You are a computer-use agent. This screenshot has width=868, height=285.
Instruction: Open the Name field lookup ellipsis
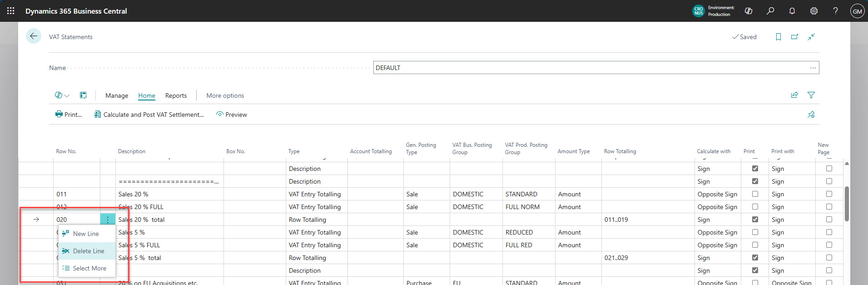[813, 68]
